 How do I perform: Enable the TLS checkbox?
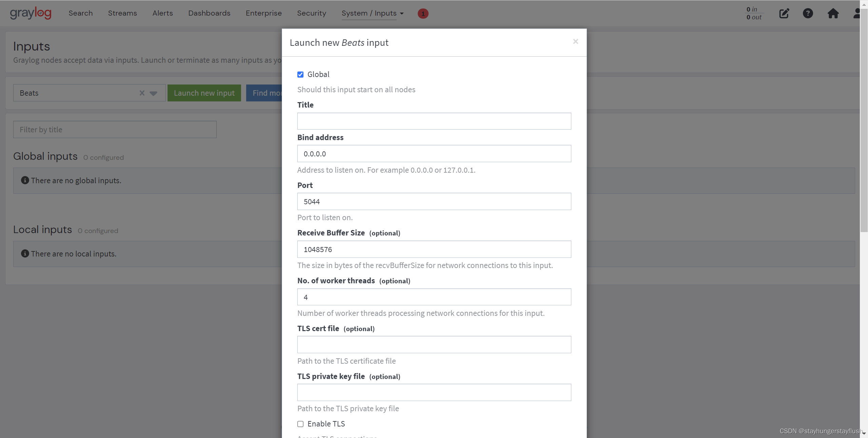[300, 424]
